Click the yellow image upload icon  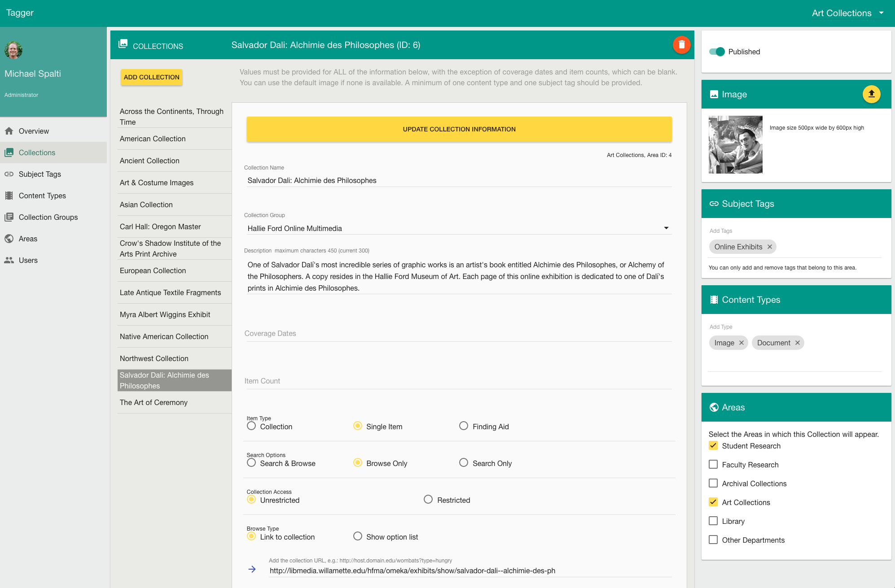pyautogui.click(x=871, y=94)
